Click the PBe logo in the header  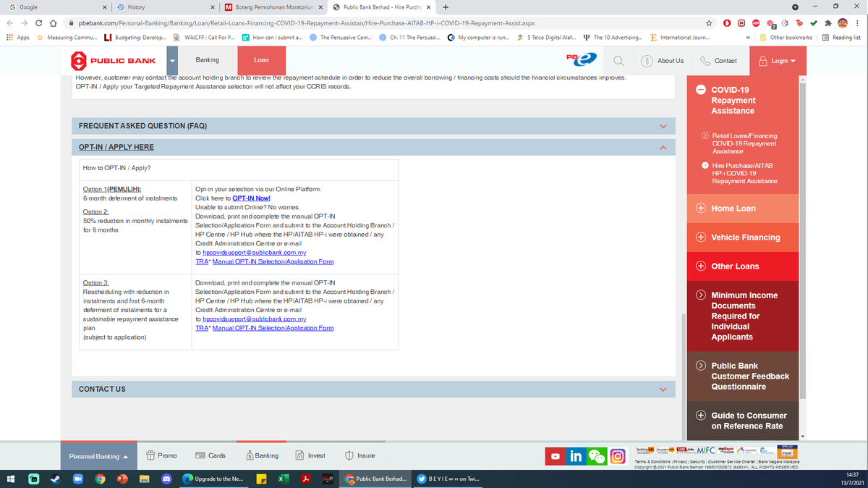coord(582,59)
